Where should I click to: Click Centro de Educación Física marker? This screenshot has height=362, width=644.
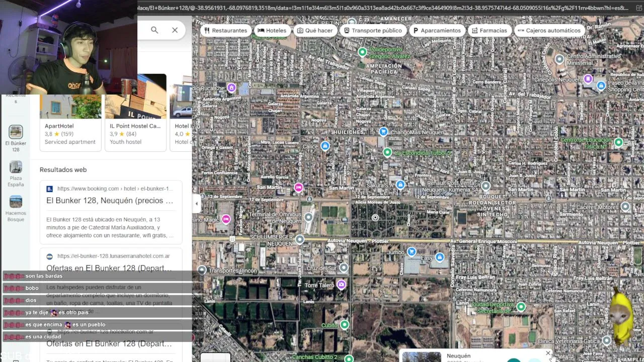pos(619,142)
